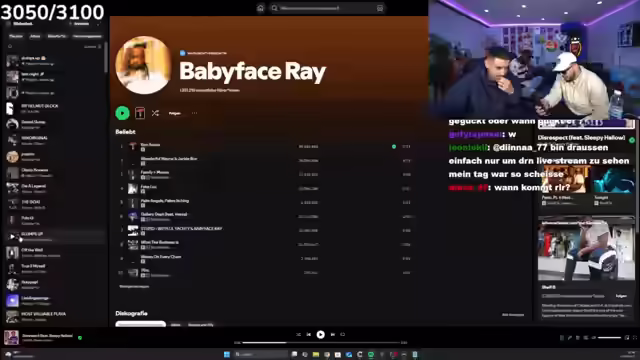
Task: Click the library search magnifier icon
Action: pyautogui.click(x=10, y=47)
